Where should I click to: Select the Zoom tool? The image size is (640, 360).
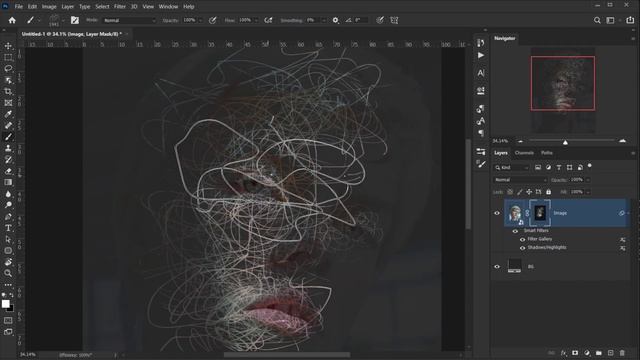point(8,273)
